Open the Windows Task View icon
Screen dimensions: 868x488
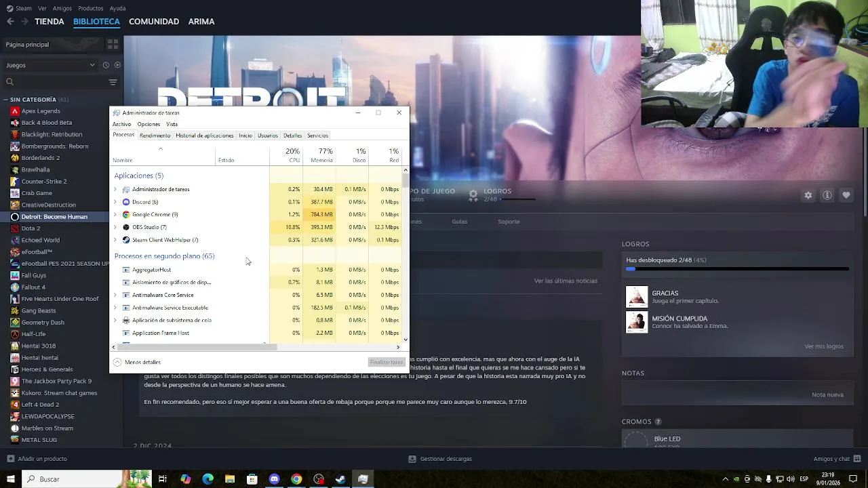coord(163,479)
